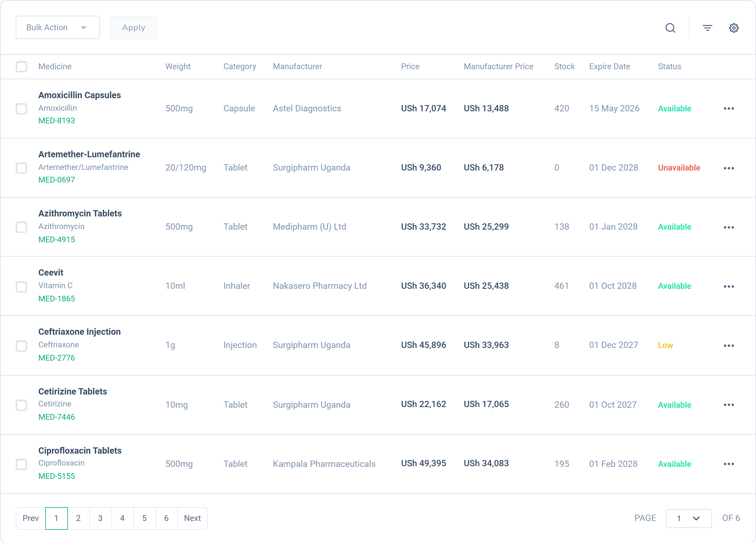Image resolution: width=756 pixels, height=543 pixels.
Task: Check the Ceftriaxone Injection row checkbox
Action: pyautogui.click(x=21, y=346)
